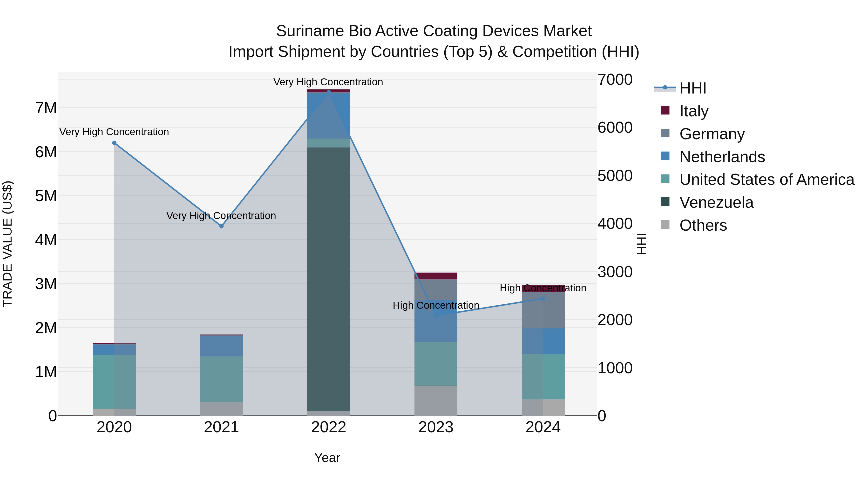The width and height of the screenshot is (868, 488).
Task: Click the 1000 tick on the HHI axis
Action: (615, 368)
